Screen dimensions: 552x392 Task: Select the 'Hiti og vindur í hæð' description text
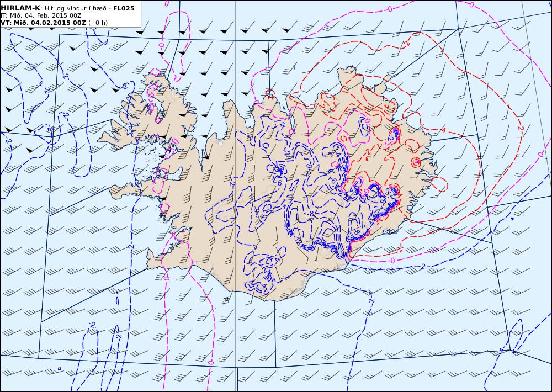[76, 8]
